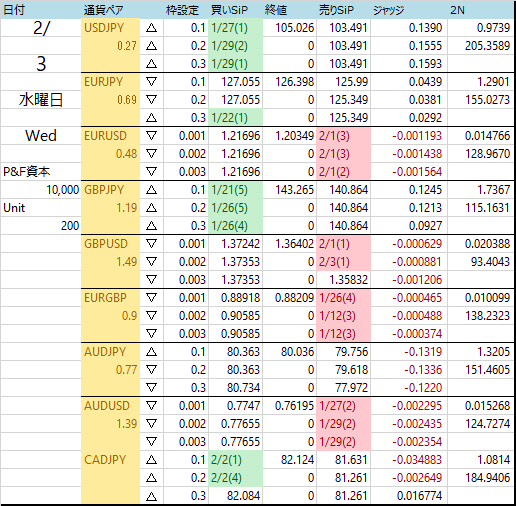Click the up triangle in GBPJPY 0.1 row
Screen dimensions: 516x506
[151, 190]
